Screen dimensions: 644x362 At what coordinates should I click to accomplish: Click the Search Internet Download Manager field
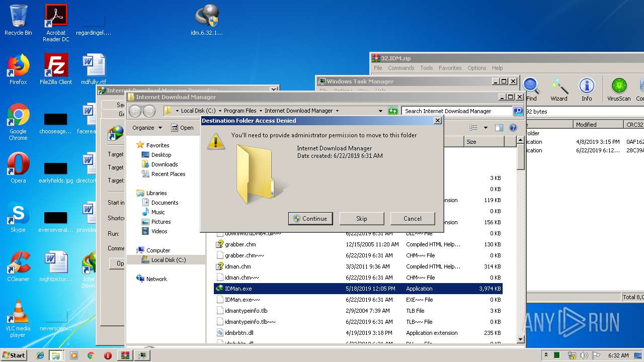pos(457,111)
